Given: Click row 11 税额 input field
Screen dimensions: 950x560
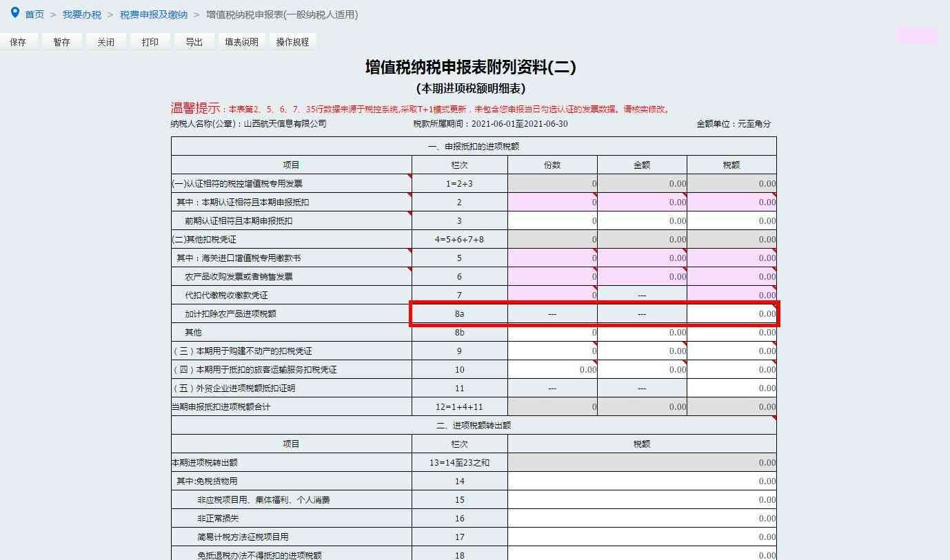Looking at the screenshot, I should [x=731, y=388].
